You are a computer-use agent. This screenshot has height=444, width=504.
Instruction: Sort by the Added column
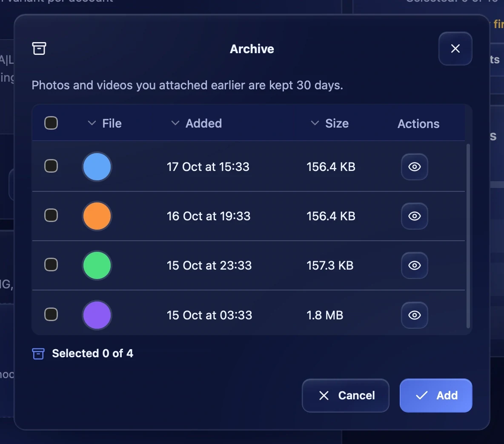pyautogui.click(x=196, y=123)
